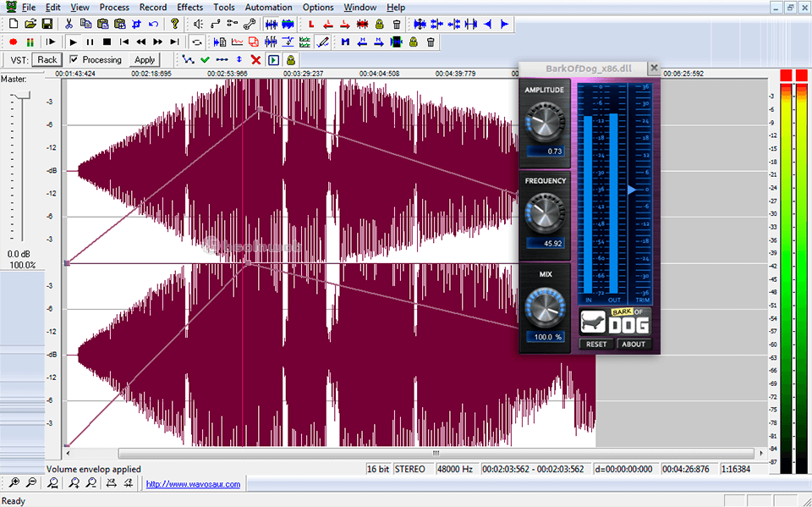The image size is (812, 507).
Task: Toggle the Processing checkbox
Action: pyautogui.click(x=74, y=59)
